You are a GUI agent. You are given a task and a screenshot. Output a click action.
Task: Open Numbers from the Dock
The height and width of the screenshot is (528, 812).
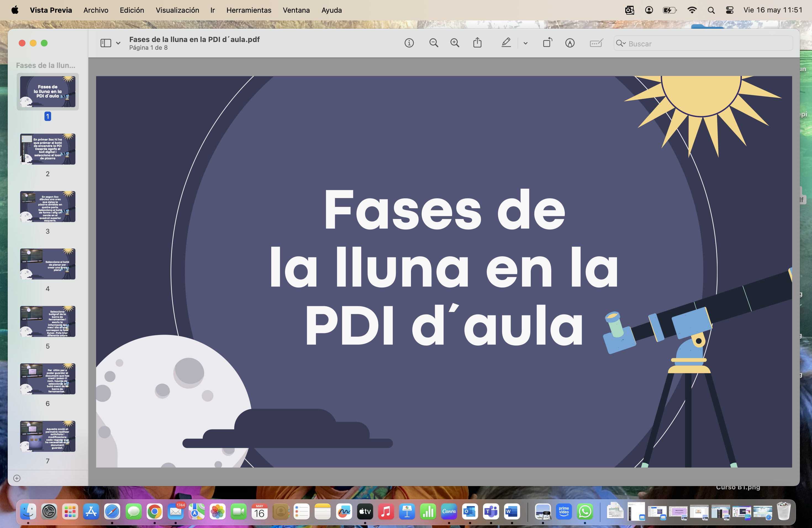(428, 512)
